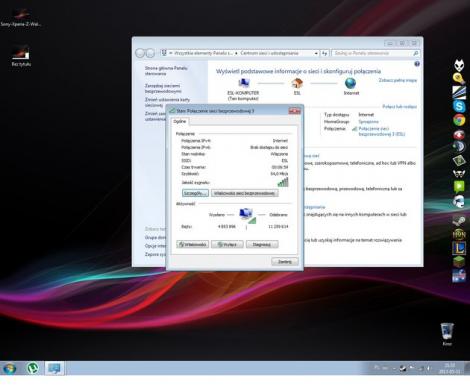Open 'Zarządzaj sieciami bezprzewodowymi' link
Screen dimensions: 470x390
tap(163, 88)
